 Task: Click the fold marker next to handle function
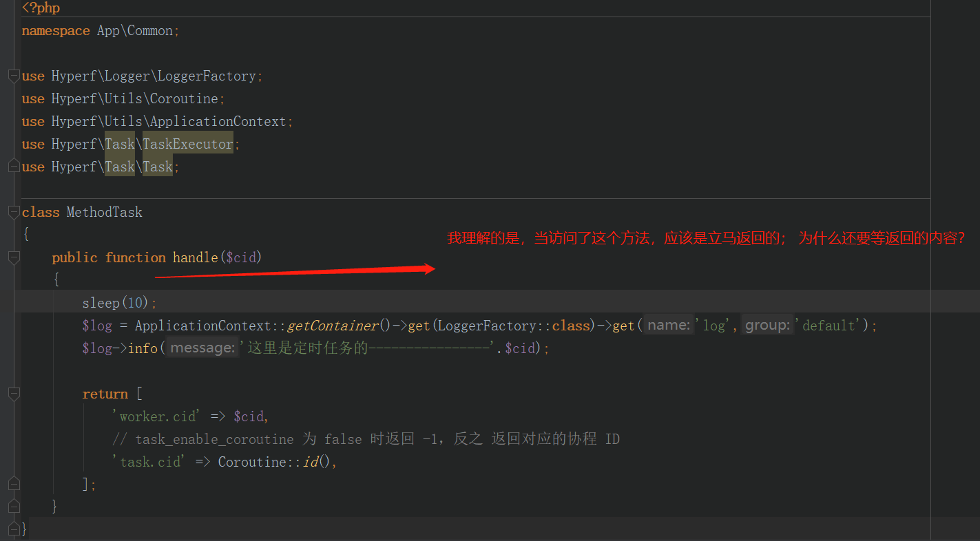pyautogui.click(x=14, y=257)
